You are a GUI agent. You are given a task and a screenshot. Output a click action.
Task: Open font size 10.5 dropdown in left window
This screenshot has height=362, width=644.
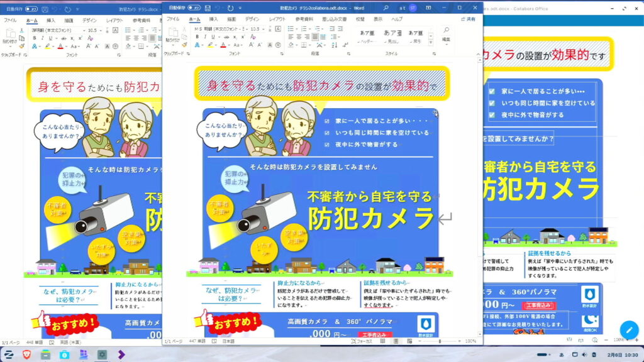pos(101,30)
